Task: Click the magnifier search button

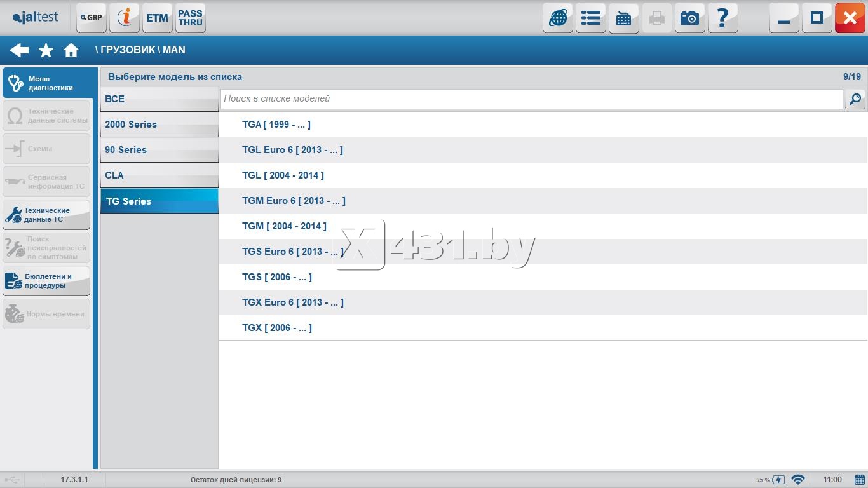Action: 855,99
